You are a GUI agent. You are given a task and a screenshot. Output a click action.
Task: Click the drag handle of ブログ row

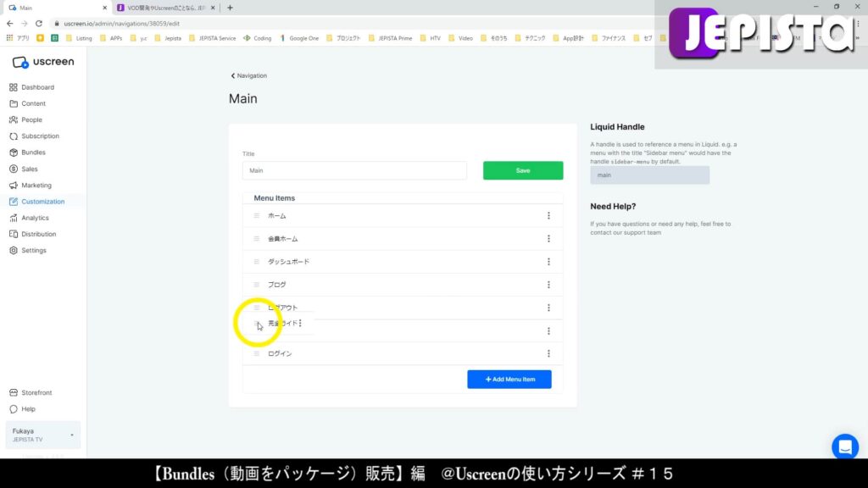[256, 285]
